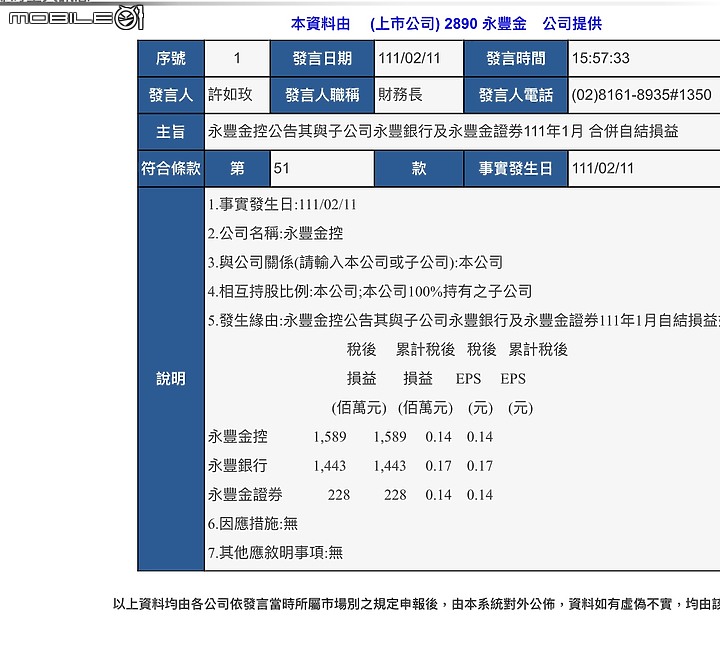Click the 事實發生日 header cell
The height and width of the screenshot is (671, 720).
pyautogui.click(x=516, y=169)
